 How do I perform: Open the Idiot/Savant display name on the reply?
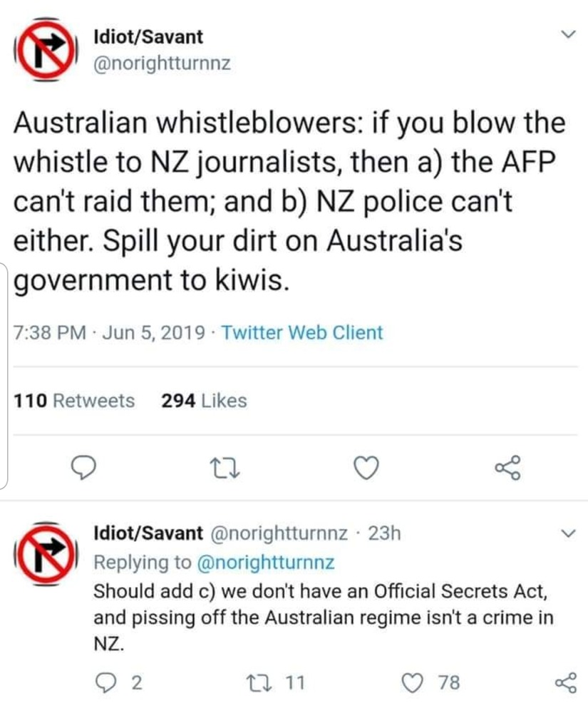tap(148, 533)
